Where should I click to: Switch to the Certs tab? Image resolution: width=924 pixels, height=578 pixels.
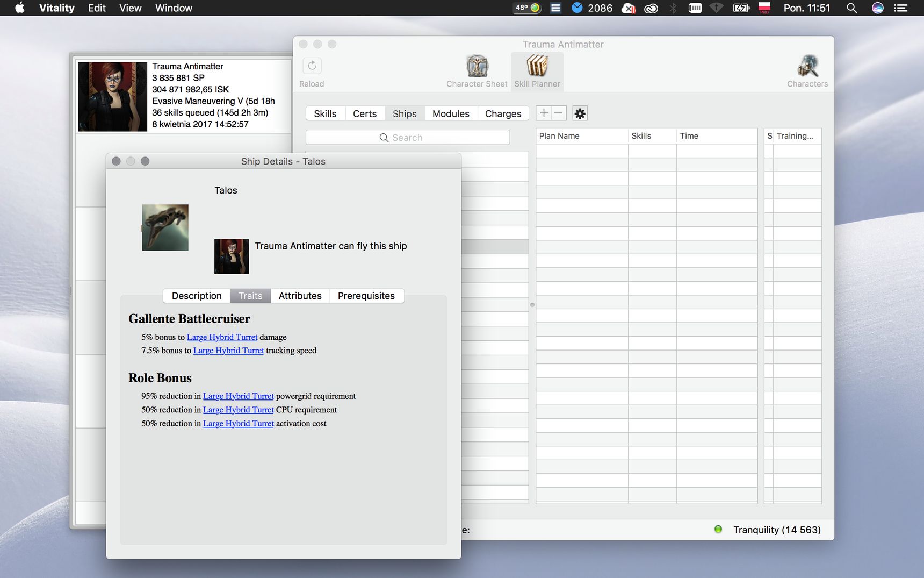pos(365,113)
